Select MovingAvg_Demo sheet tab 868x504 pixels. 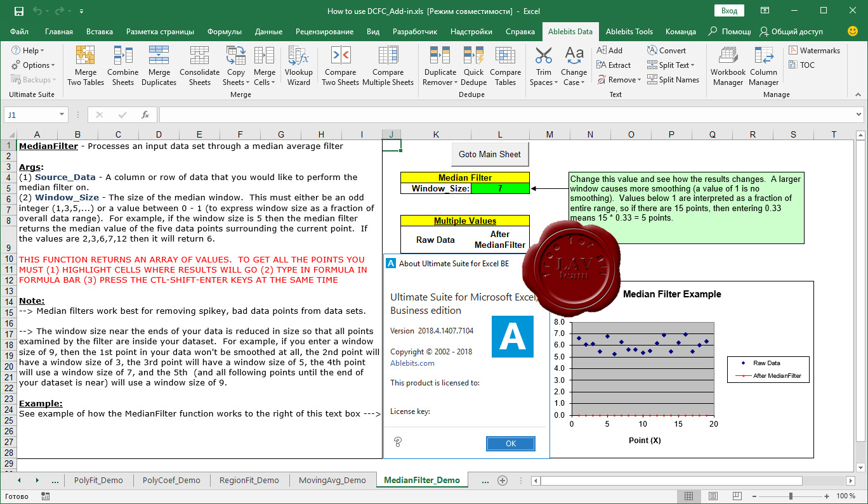coord(332,480)
